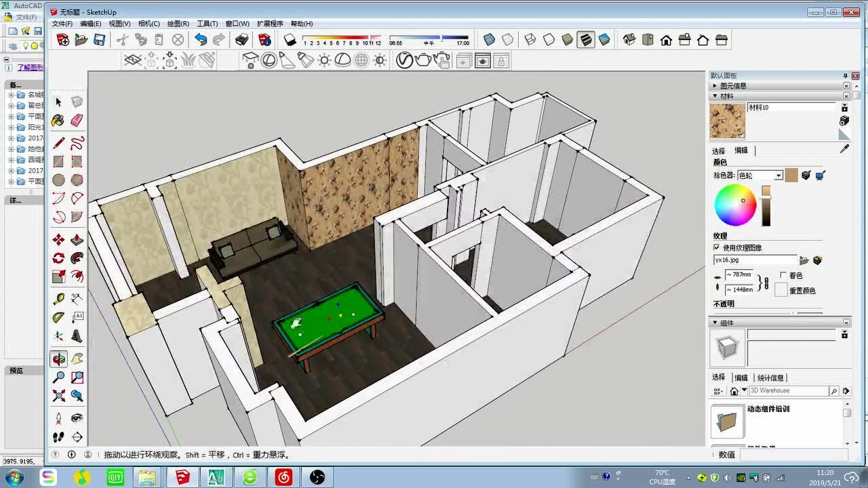Click the tan color preview swatch
The image size is (868, 488).
point(791,176)
